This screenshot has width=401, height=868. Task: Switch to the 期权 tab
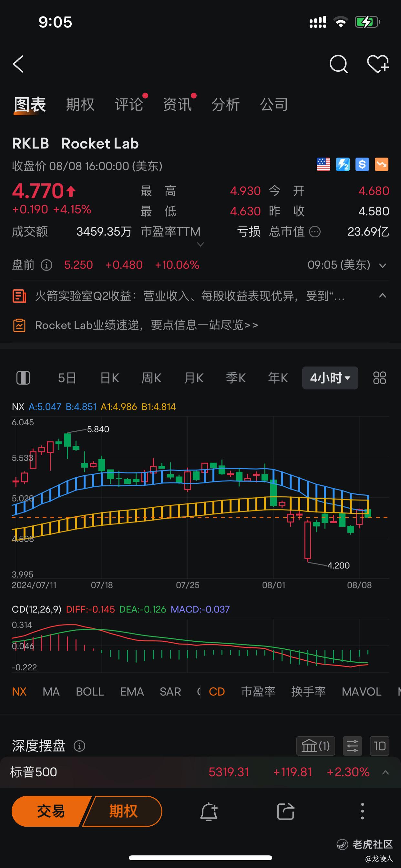coord(80,104)
